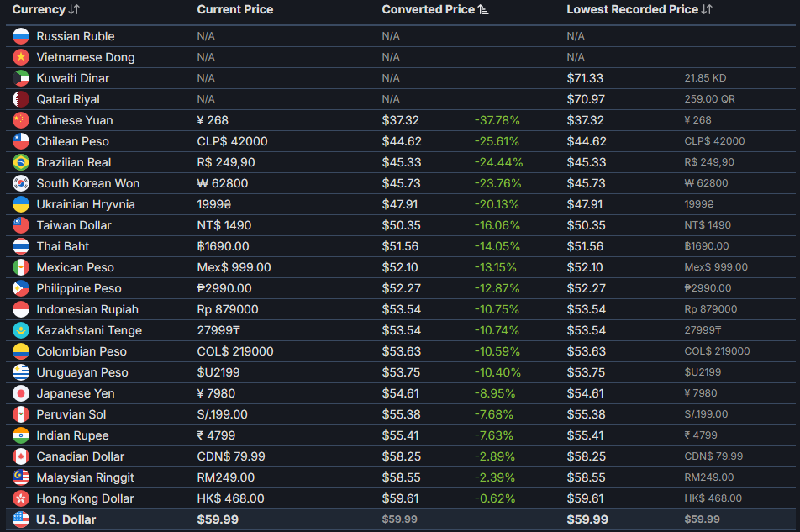This screenshot has width=800, height=532.
Task: Click the Malaysia flag icon
Action: [21, 477]
